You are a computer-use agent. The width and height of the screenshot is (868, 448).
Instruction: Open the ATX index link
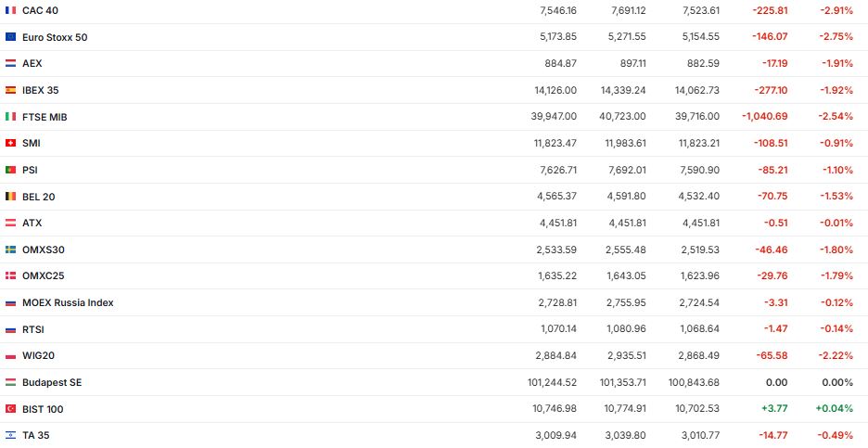(x=32, y=224)
